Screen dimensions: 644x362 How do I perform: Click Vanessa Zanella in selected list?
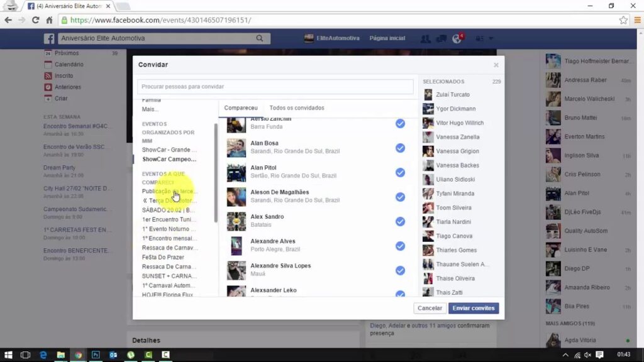(458, 137)
